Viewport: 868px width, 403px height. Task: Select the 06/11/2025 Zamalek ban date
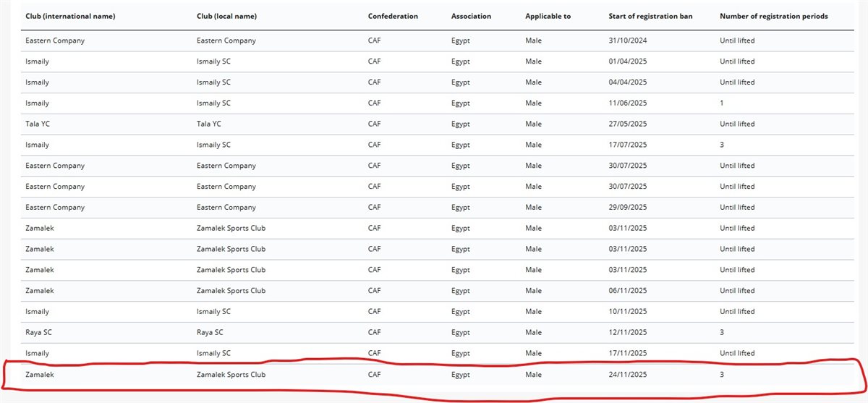pos(628,291)
